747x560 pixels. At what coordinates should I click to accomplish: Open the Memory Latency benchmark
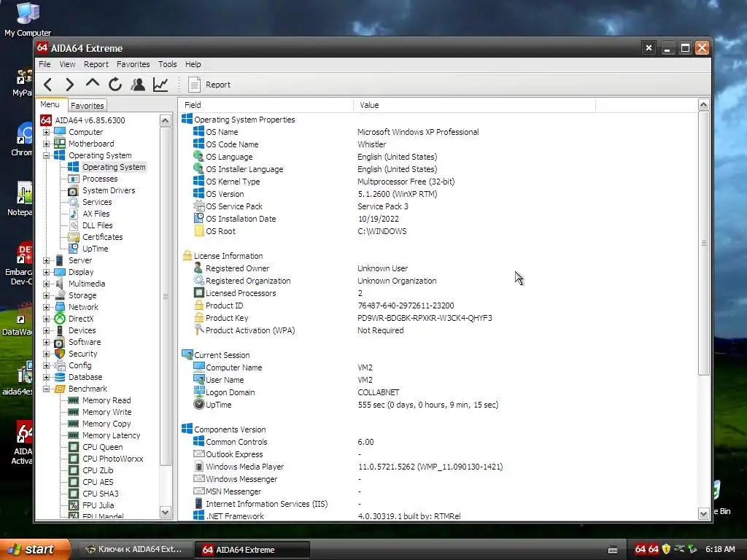111,435
